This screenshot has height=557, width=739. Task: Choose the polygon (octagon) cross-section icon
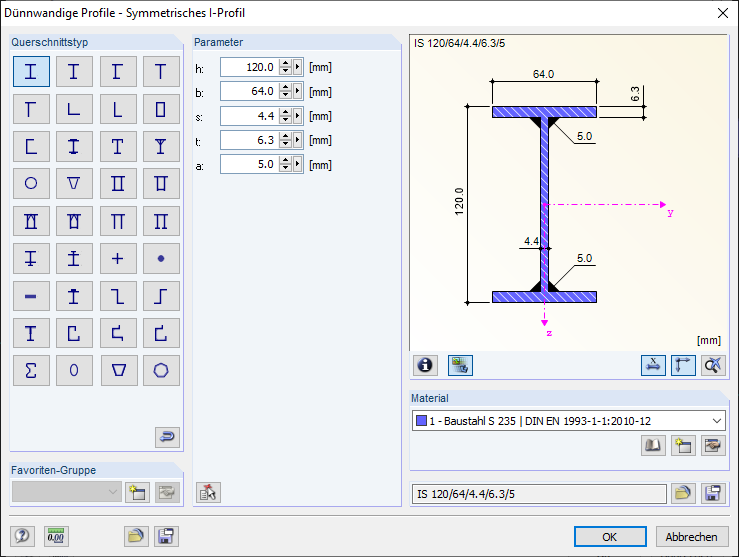click(161, 370)
